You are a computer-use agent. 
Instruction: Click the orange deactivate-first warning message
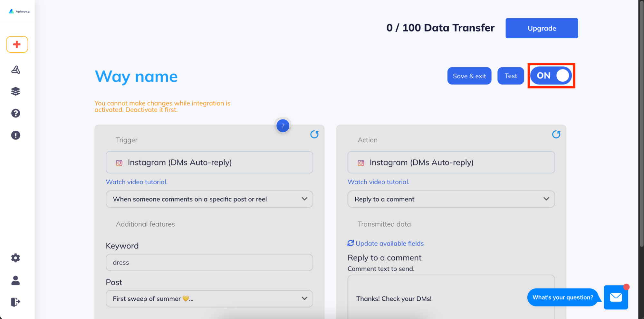coord(162,107)
